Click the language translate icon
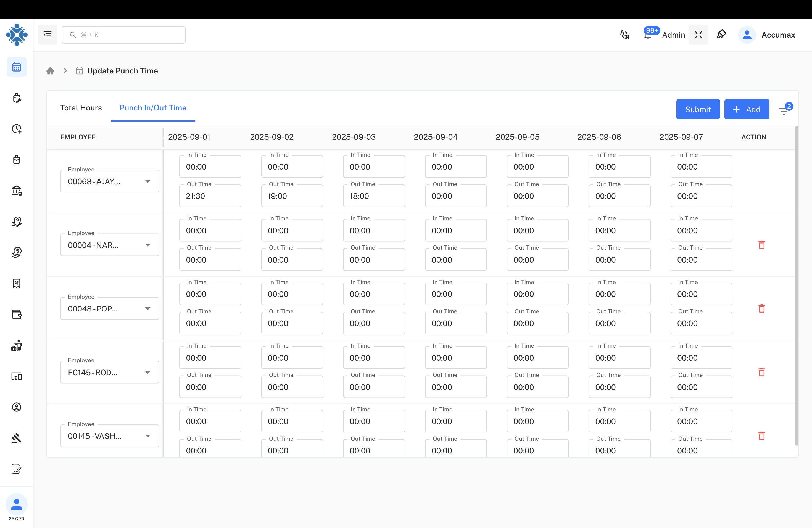Viewport: 812px width, 528px height. (624, 35)
